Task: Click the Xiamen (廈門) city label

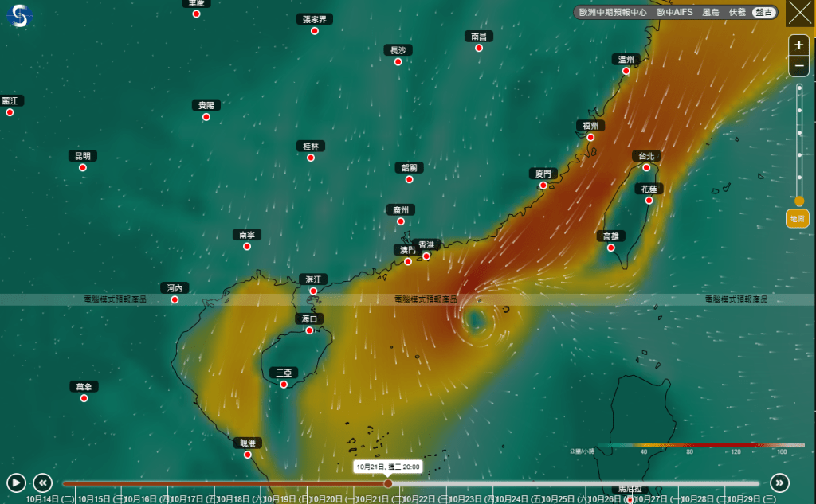Action: point(543,174)
